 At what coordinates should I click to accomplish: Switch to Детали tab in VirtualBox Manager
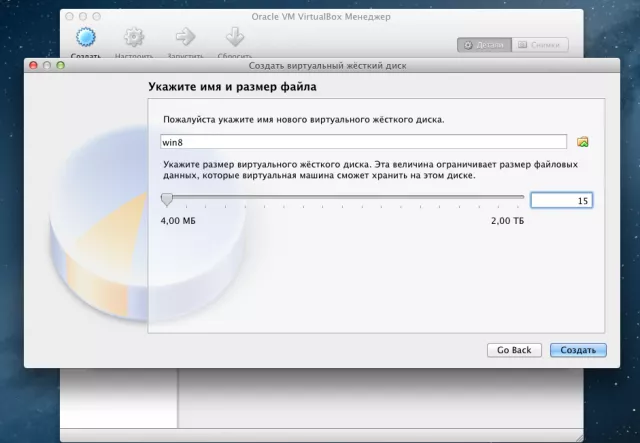tap(484, 45)
